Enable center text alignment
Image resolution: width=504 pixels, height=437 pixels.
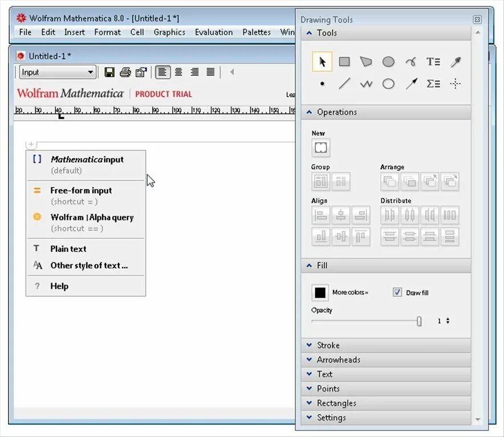click(x=178, y=72)
